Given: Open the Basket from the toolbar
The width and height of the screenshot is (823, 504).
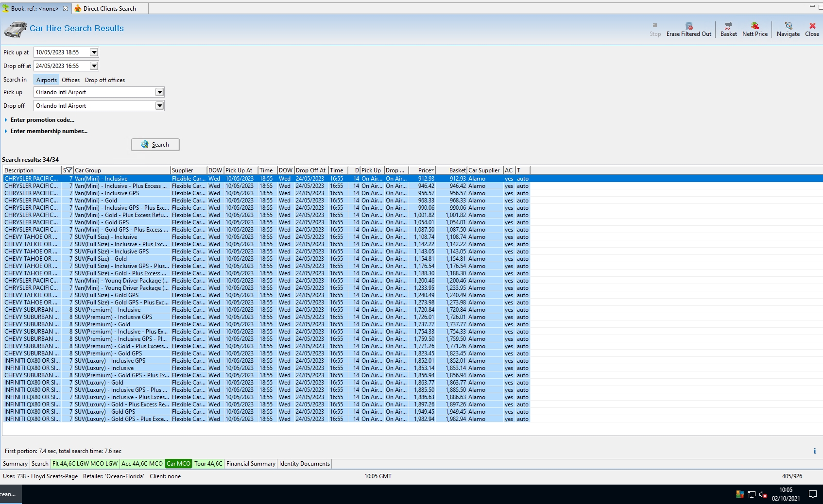Looking at the screenshot, I should tap(728, 29).
